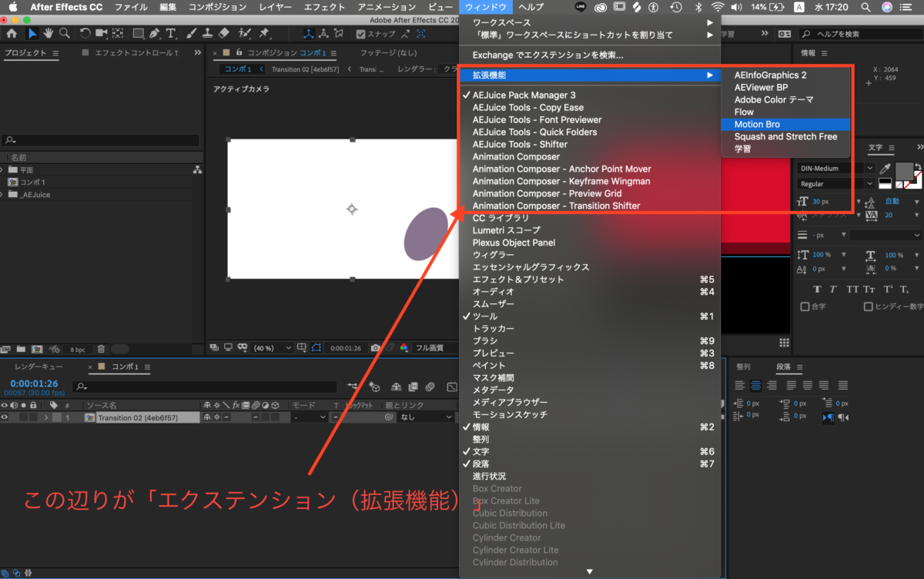Select the Zoom magnifier tool
924x579 pixels.
click(x=64, y=34)
